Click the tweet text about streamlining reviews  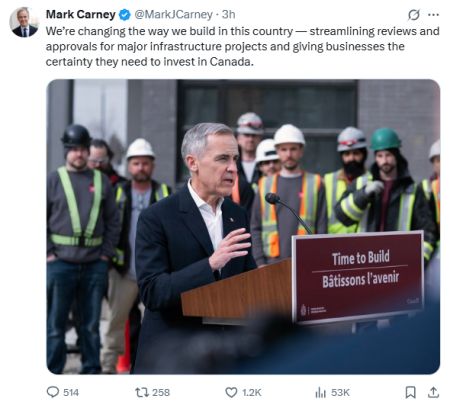pyautogui.click(x=242, y=46)
